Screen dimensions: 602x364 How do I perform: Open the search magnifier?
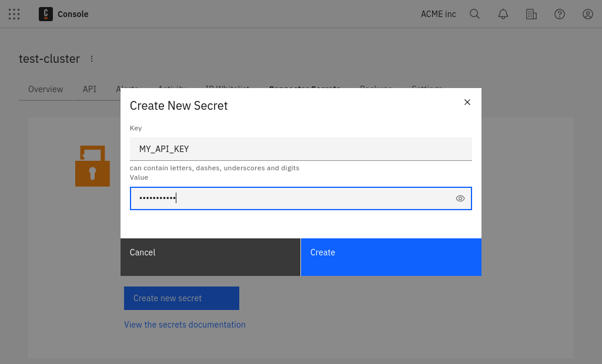[x=474, y=14]
